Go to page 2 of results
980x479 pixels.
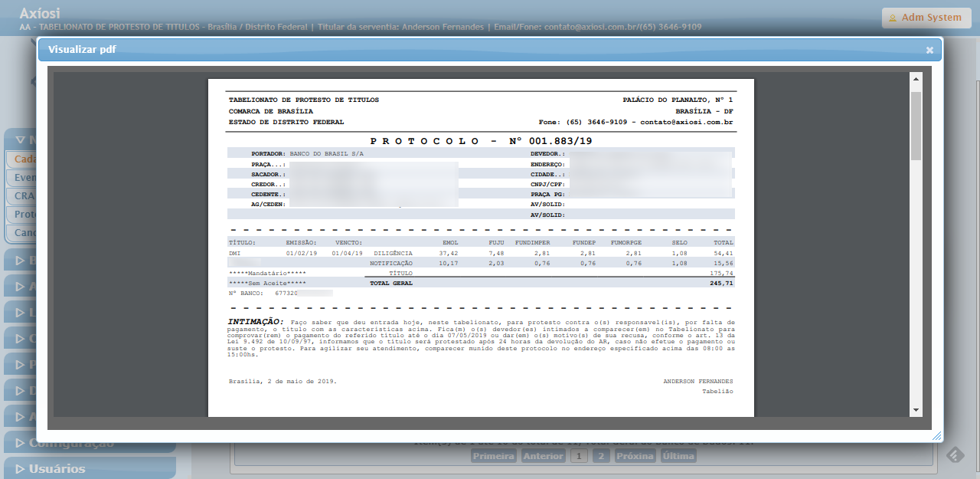pos(601,456)
